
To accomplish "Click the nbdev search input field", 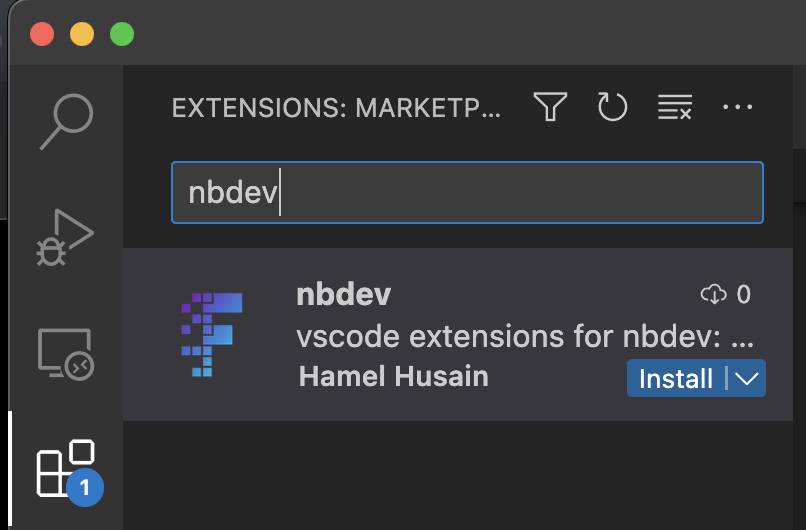I will coord(467,193).
